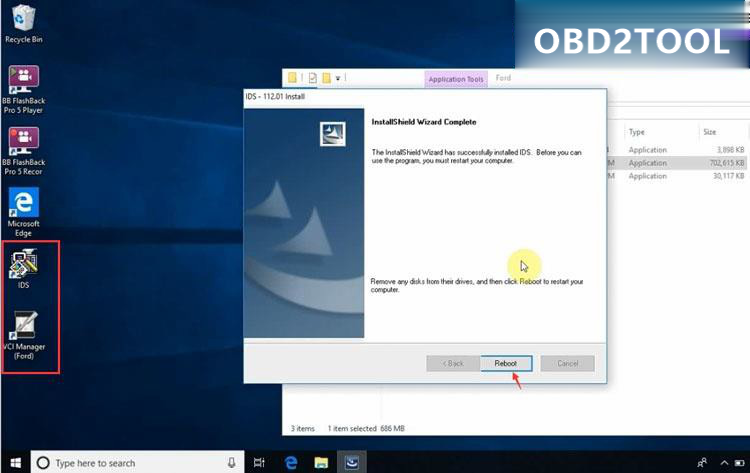
Task: Click '1 item selected 686 MB' status text
Action: (366, 429)
